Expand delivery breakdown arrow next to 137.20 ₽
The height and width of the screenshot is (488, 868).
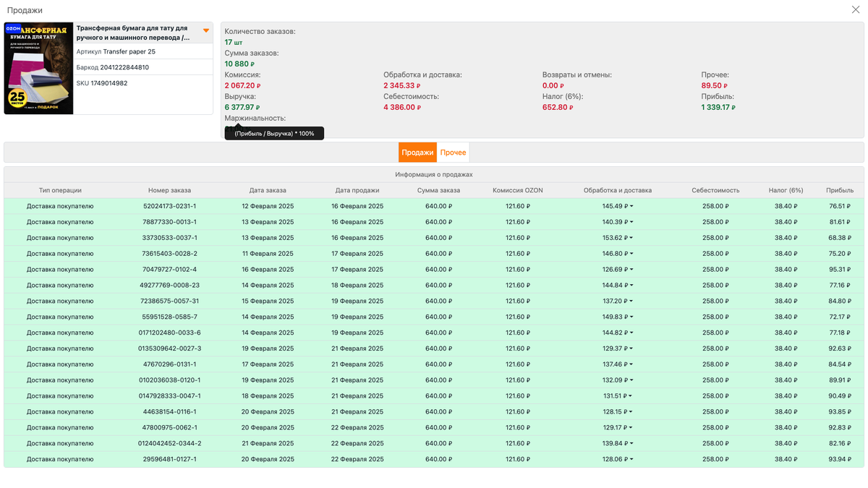coord(631,301)
